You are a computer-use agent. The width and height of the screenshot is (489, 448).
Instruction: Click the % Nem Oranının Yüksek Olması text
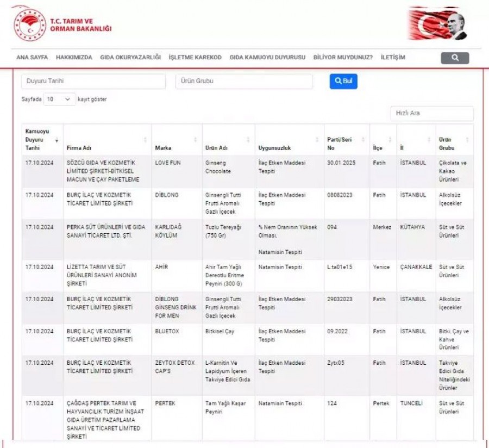[x=287, y=231]
